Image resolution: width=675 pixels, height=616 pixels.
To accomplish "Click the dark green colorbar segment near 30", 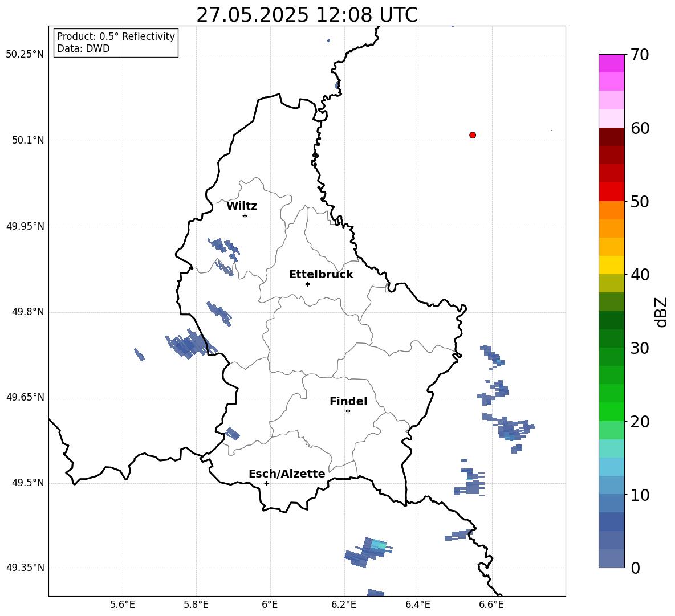I will pyautogui.click(x=611, y=338).
